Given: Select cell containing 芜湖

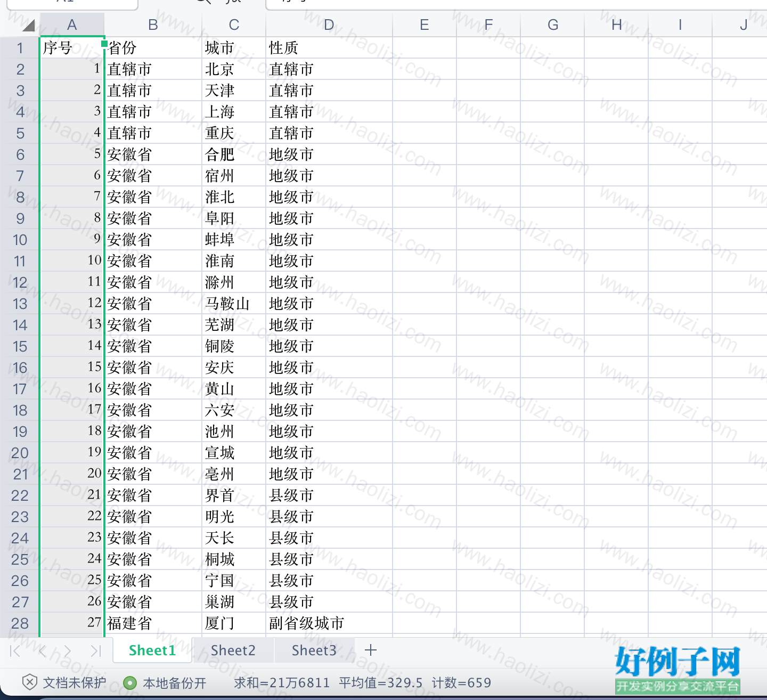Looking at the screenshot, I should tap(234, 325).
